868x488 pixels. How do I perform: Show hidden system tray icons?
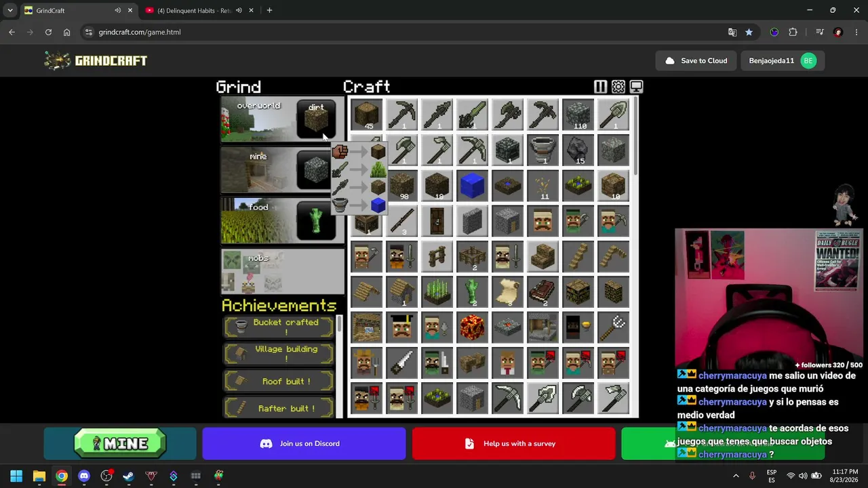click(736, 476)
